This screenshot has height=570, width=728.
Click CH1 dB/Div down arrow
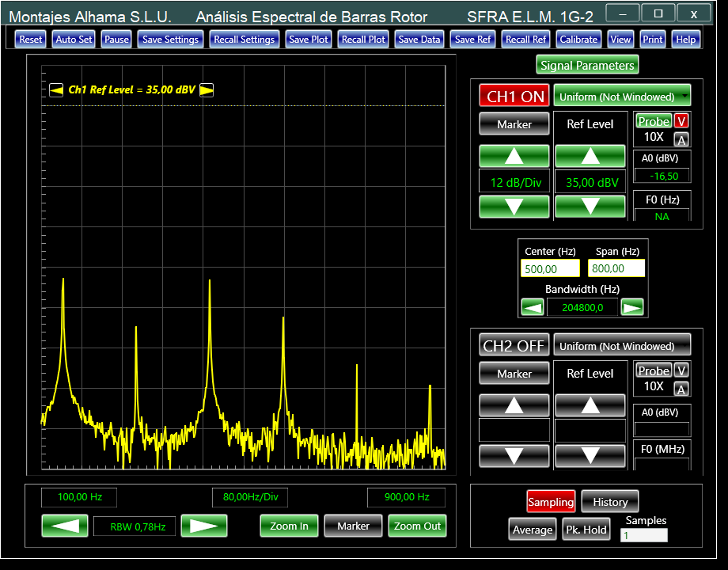point(514,207)
